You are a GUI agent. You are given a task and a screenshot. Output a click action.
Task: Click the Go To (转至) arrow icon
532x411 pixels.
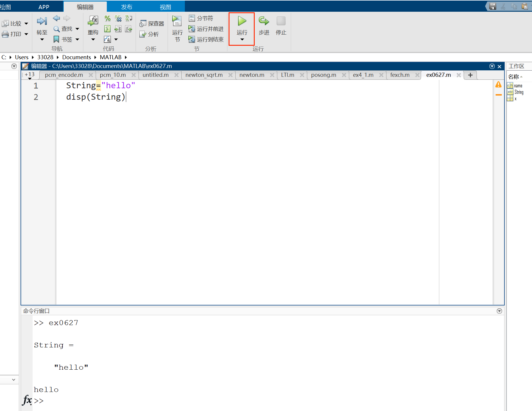(x=42, y=21)
